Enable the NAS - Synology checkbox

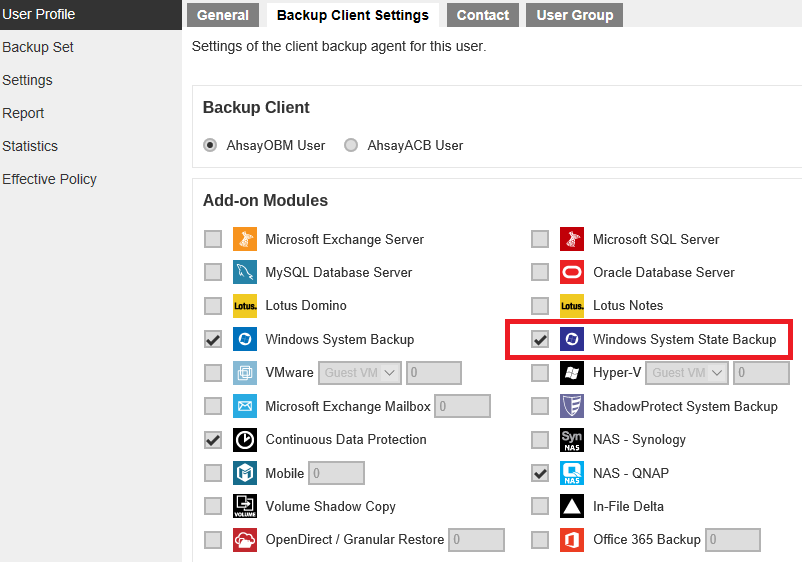[540, 440]
